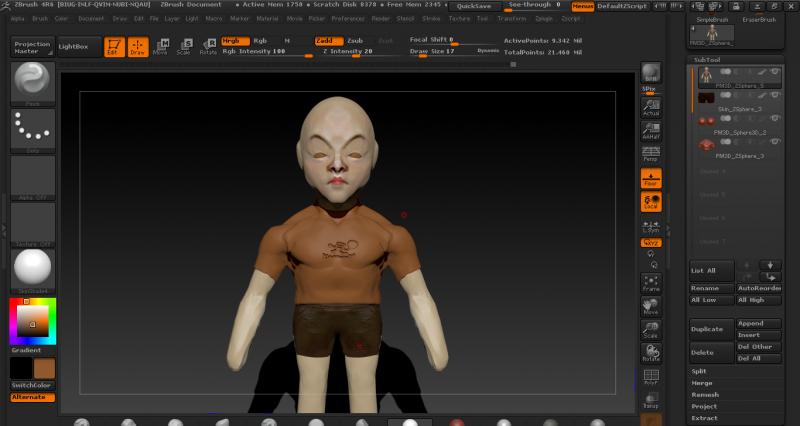The width and height of the screenshot is (800, 426).
Task: Expand the Extract section
Action: [705, 418]
